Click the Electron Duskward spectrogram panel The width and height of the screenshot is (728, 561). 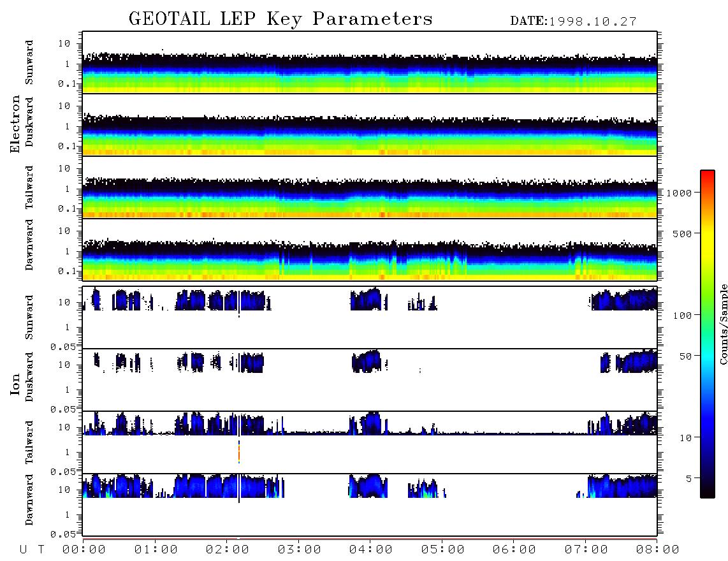tap(370, 125)
